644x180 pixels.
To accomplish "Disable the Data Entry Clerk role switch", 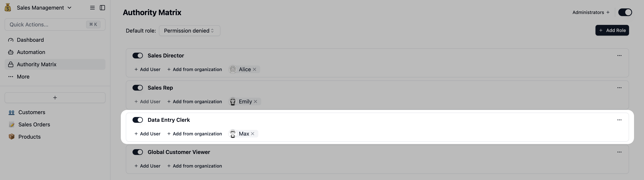I will pos(138,120).
